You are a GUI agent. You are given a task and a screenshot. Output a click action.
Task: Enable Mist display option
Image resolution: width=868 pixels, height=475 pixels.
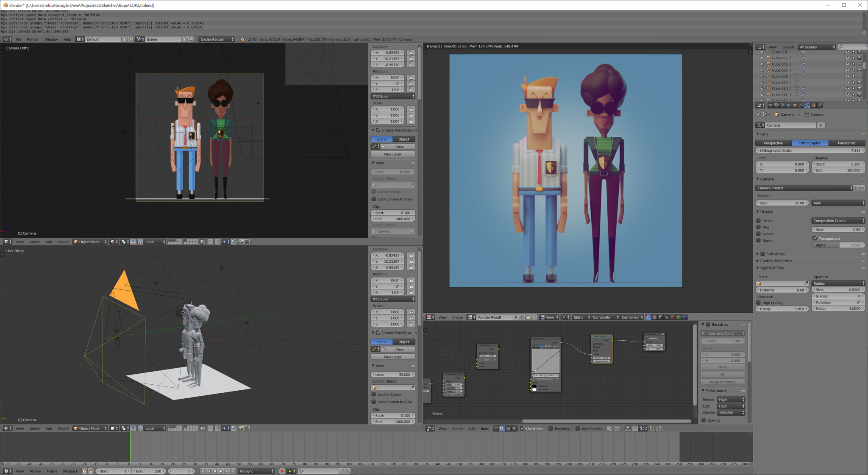[x=759, y=228]
